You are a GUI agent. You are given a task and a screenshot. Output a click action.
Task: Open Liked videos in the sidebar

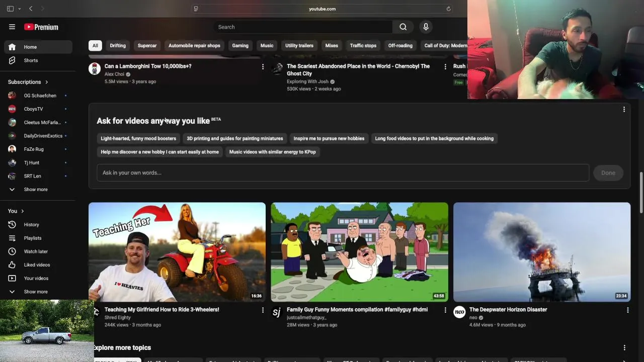coord(38,265)
